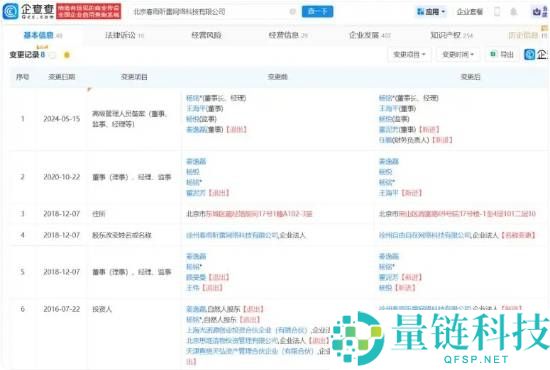Open the 天津 partnership link in 投资人 row
Screen dimensions: 550x370
pyautogui.click(x=250, y=351)
